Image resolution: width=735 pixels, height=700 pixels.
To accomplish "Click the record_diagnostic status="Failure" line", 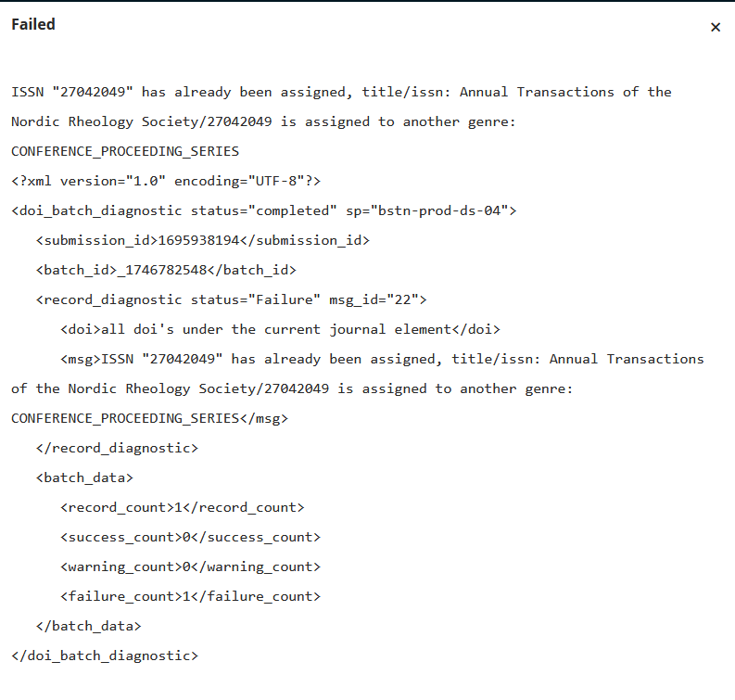I will [x=231, y=300].
